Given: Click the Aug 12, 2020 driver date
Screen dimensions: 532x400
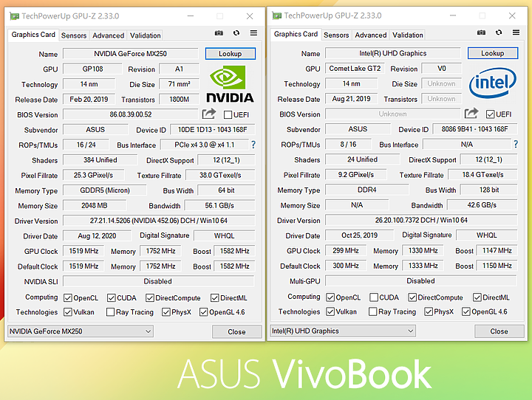Looking at the screenshot, I should [x=97, y=235].
